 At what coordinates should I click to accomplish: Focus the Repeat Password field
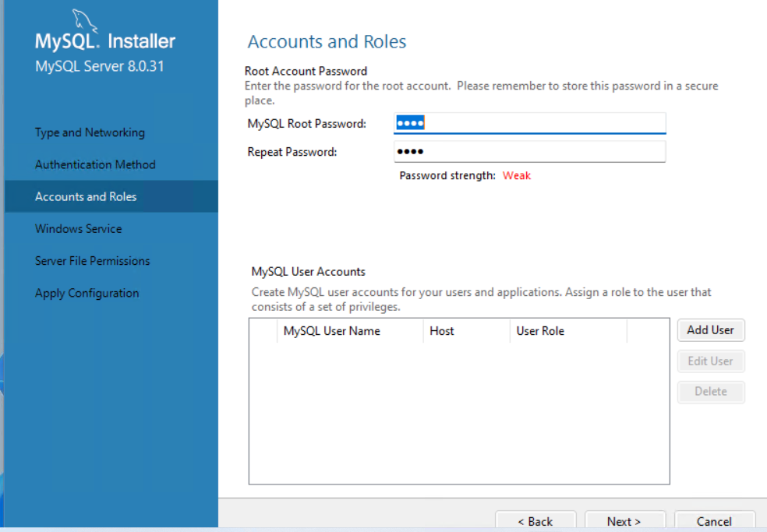530,151
